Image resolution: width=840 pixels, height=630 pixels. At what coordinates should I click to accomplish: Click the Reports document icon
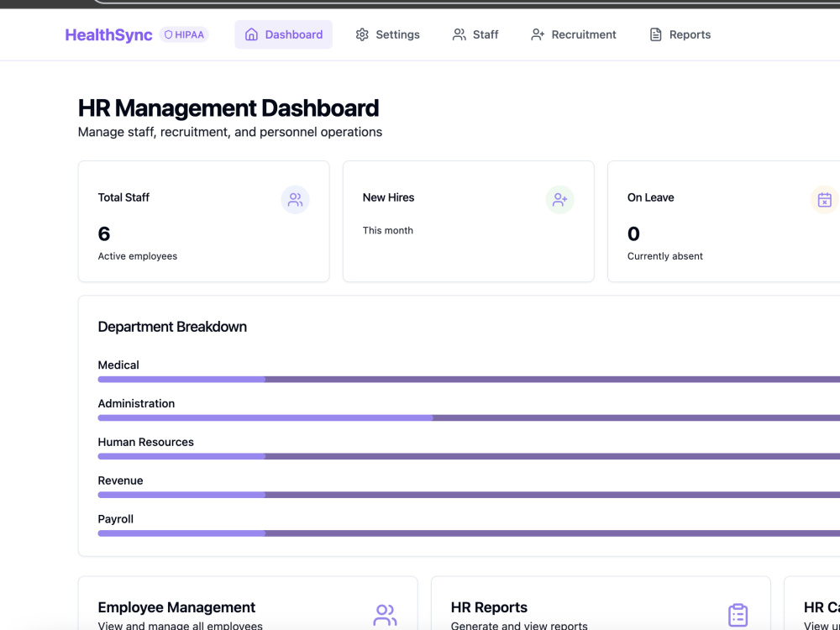656,34
